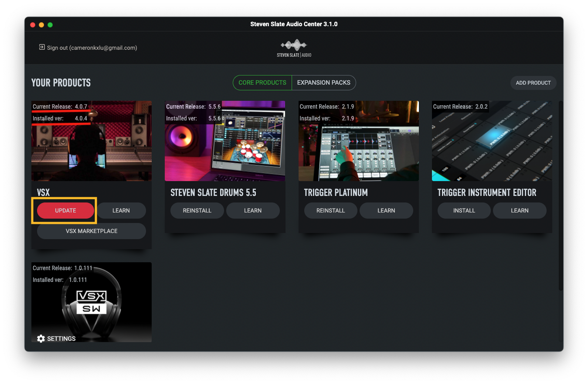
Task: Open the VSX Marketplace
Action: coord(92,231)
